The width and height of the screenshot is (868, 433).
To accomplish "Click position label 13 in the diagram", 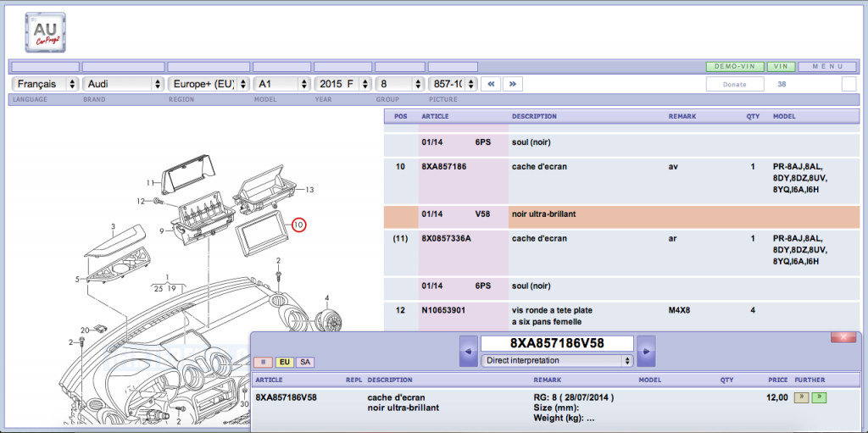I will 309,190.
